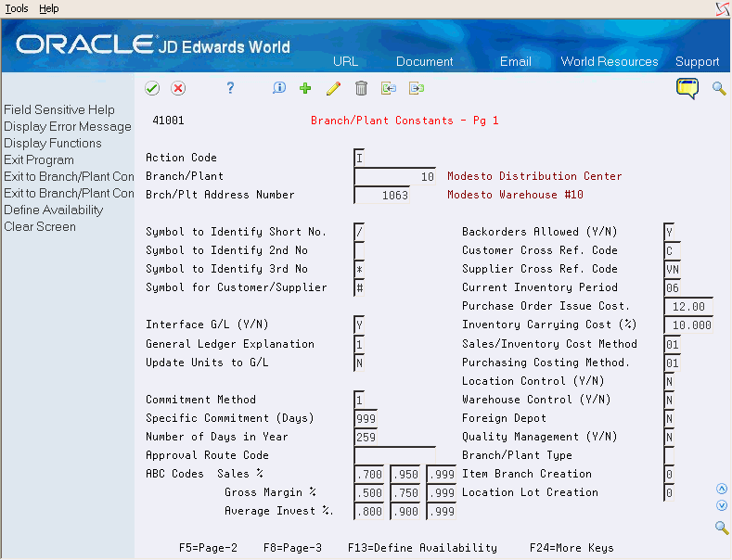
Task: Select Clear Screen option
Action: (40, 227)
